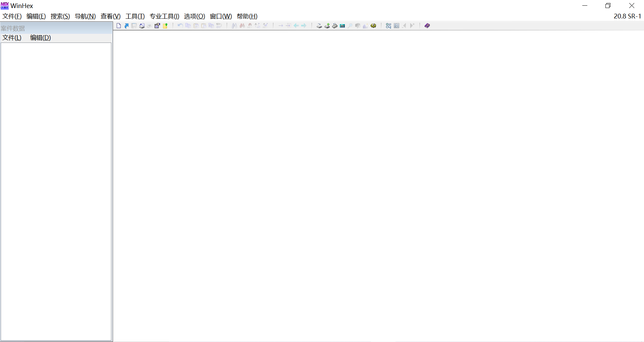Click the 案件数据 panel header
The image size is (644, 342).
(56, 28)
